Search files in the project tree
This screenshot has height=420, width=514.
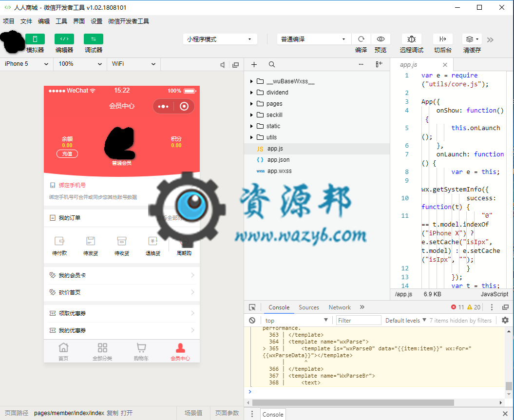(272, 65)
